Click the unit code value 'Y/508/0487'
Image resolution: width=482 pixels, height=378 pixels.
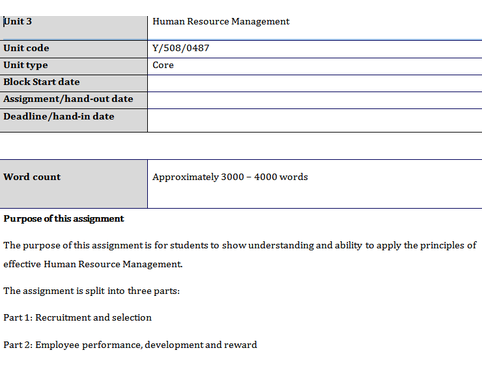181,48
